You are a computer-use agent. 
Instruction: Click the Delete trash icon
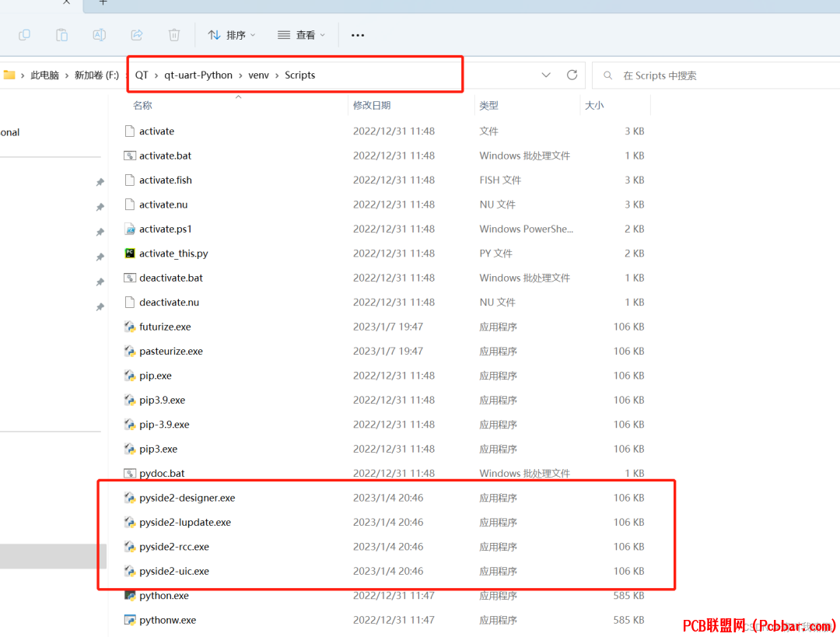(174, 35)
